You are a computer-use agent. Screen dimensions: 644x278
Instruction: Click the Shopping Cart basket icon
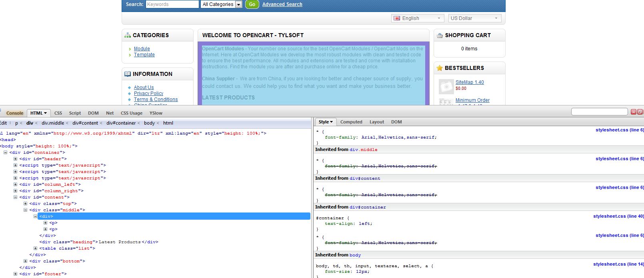pyautogui.click(x=440, y=35)
